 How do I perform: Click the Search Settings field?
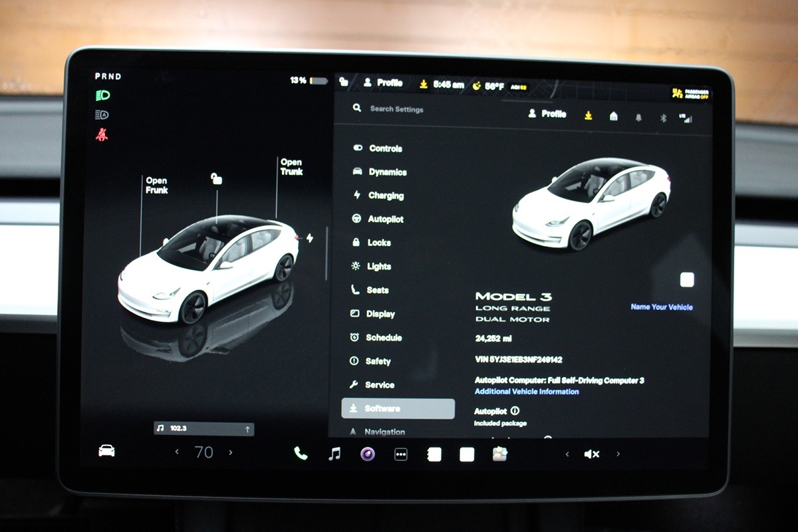(396, 109)
